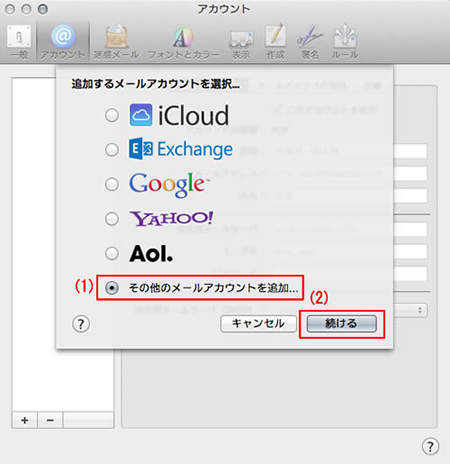The height and width of the screenshot is (464, 450).
Task: Click the Aol. logo
Action: click(151, 253)
